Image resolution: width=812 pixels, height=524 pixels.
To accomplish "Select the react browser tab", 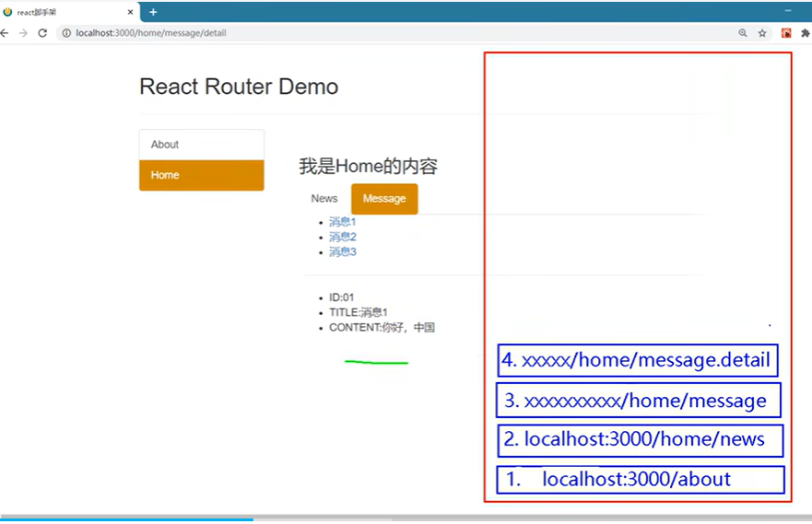I will [x=69, y=12].
